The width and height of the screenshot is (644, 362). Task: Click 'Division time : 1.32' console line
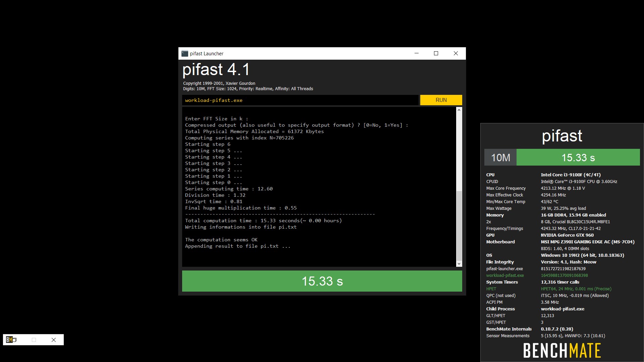[215, 195]
